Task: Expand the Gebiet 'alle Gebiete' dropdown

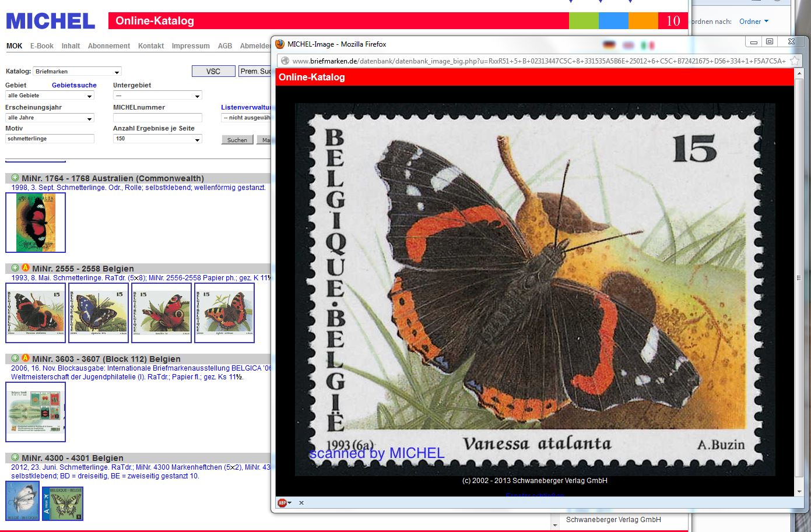Action: 50,96
